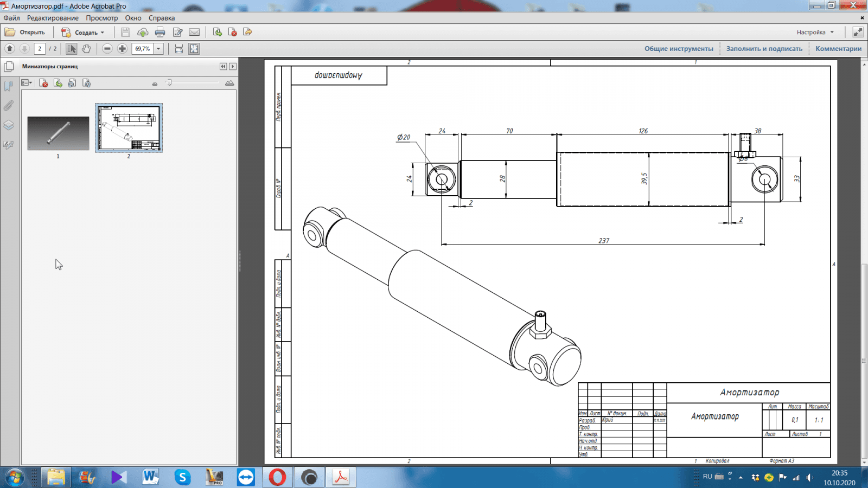Click delete page icon in main toolbar

tap(232, 33)
